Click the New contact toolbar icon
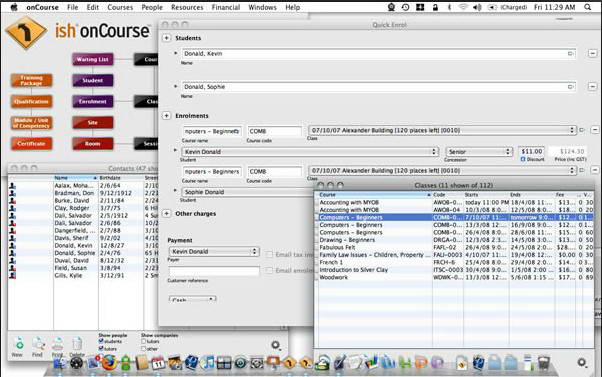The width and height of the screenshot is (602, 377). (x=18, y=344)
